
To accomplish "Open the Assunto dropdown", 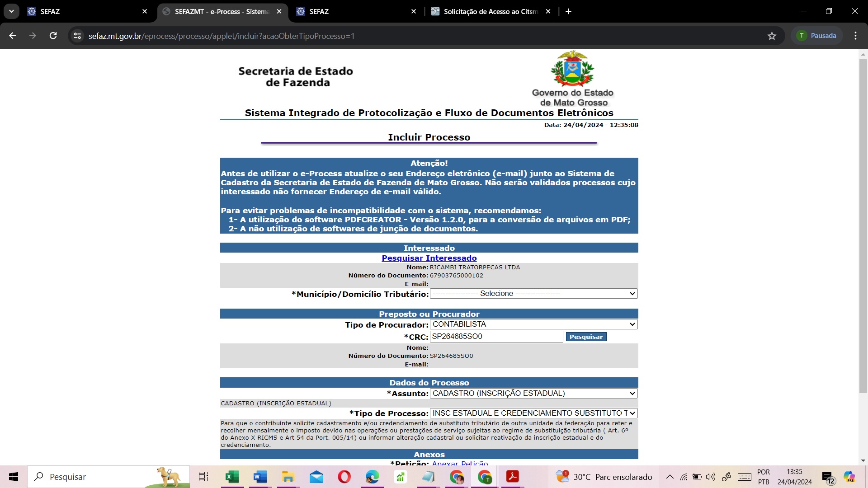I will 533,394.
